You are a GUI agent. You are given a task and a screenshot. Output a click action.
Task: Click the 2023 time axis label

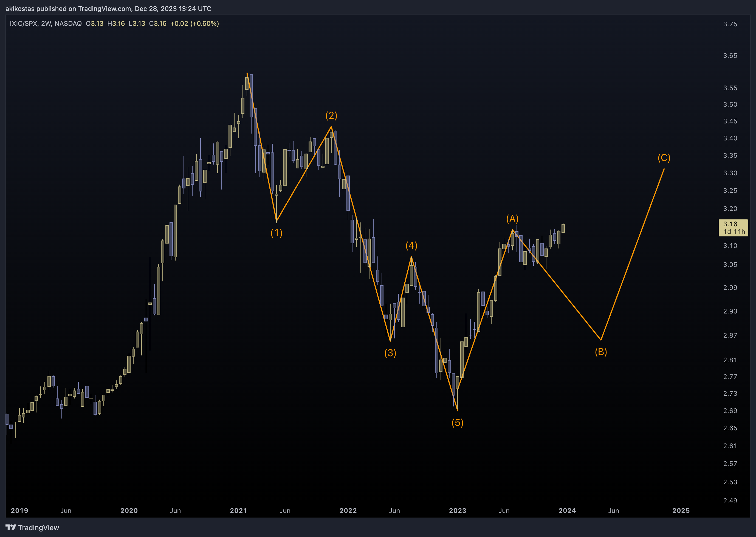point(458,511)
